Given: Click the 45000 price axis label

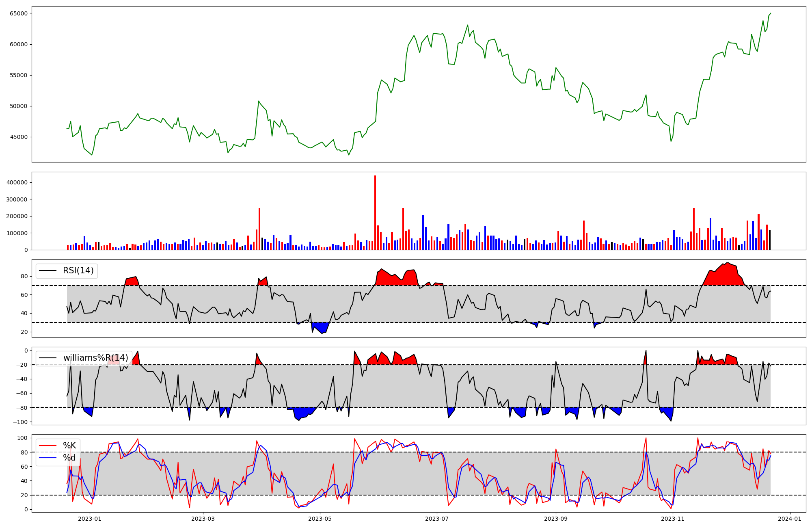Looking at the screenshot, I should pos(19,137).
